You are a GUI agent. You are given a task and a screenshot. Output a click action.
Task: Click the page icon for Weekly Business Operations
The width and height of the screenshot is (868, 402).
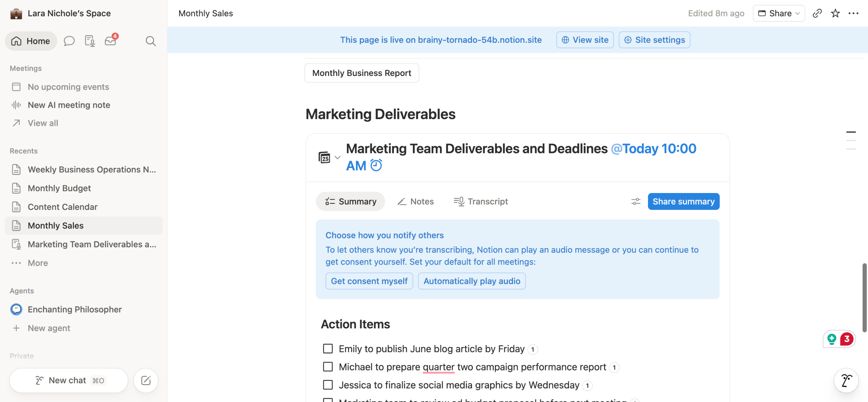coord(16,169)
